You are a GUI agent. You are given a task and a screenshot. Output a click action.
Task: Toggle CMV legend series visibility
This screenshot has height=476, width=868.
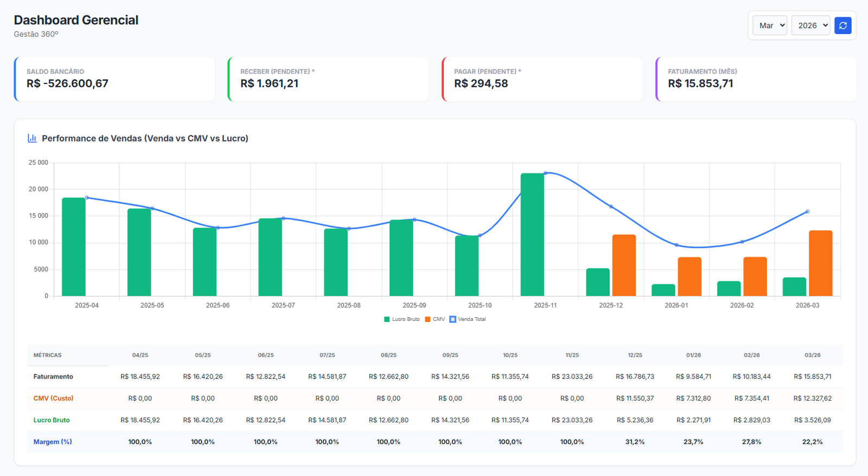435,319
